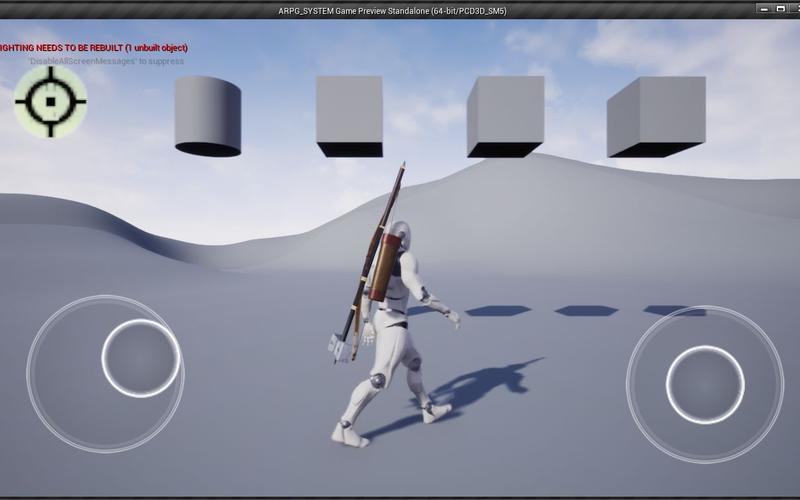Click the first cube next to the cylinder

[x=349, y=115]
